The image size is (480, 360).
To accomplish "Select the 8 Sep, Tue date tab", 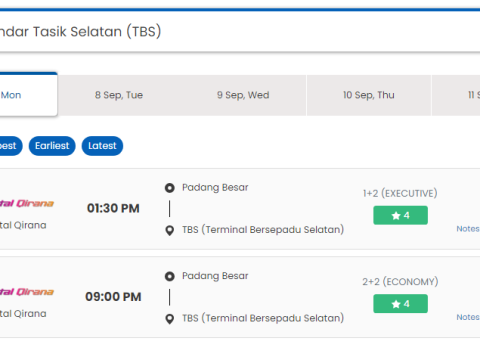I will click(119, 95).
